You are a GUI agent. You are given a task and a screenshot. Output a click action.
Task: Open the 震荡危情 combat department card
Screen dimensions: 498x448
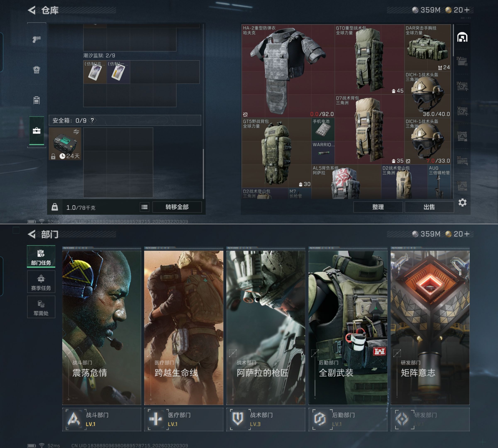(101, 327)
